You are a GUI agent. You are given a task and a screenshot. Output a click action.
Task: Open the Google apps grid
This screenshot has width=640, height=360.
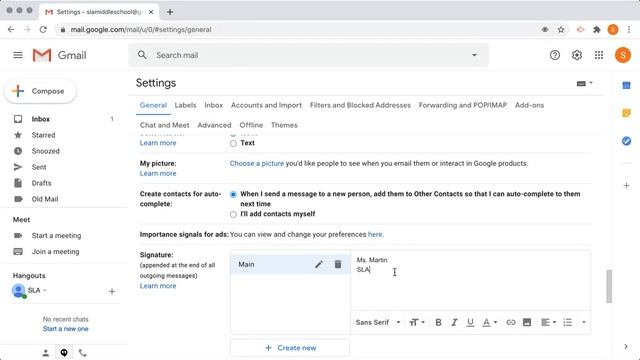(x=599, y=55)
